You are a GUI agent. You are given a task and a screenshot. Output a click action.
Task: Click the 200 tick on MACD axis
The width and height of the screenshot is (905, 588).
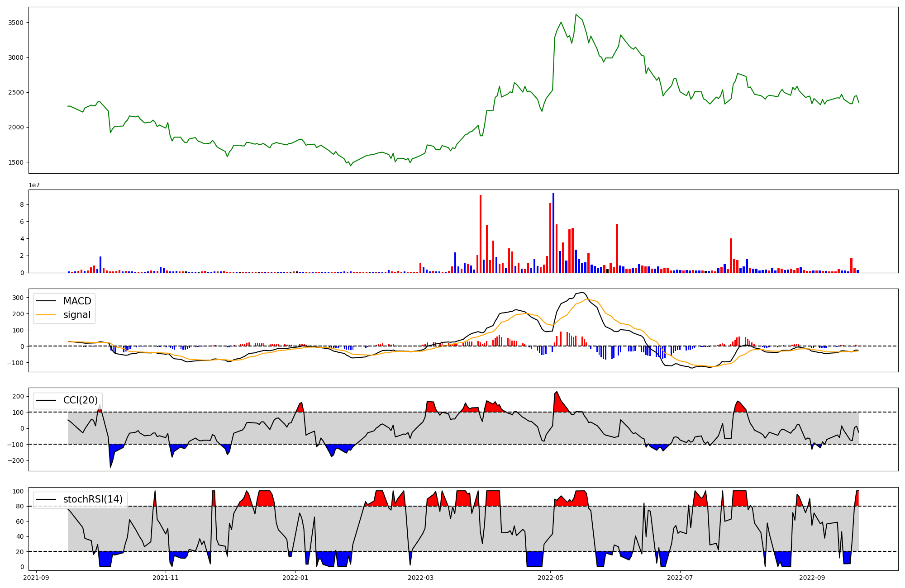[x=18, y=314]
